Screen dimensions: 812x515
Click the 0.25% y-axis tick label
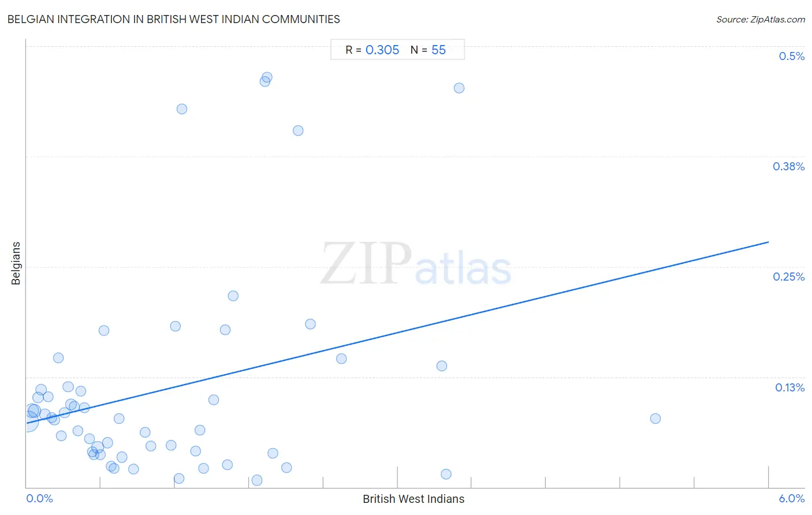tap(788, 277)
